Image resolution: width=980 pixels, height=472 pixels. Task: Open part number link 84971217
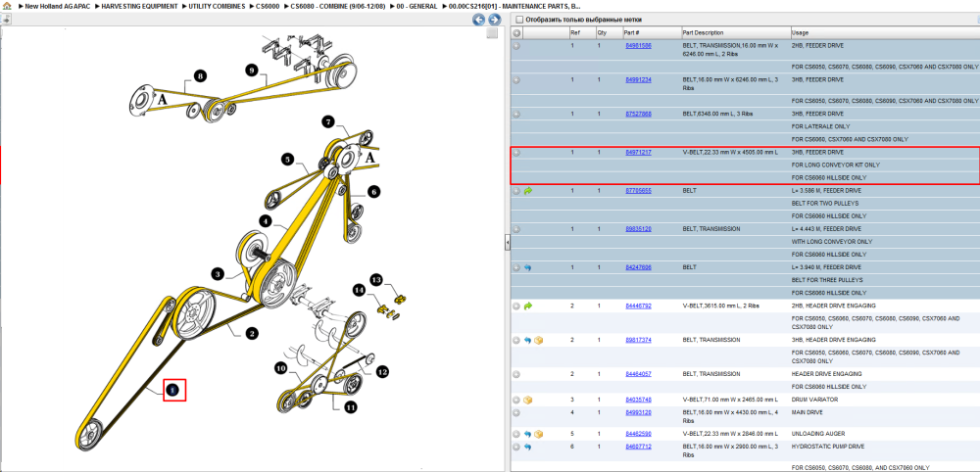coord(638,153)
